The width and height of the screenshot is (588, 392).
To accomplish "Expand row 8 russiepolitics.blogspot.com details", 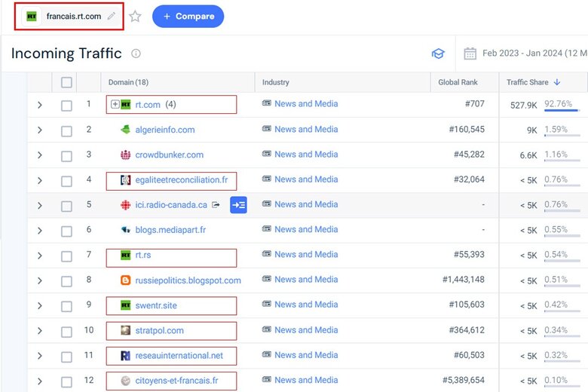I will (40, 281).
